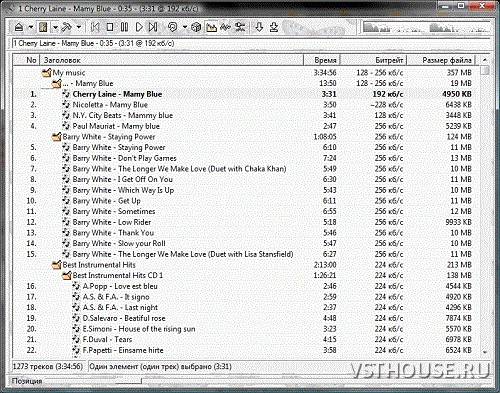The height and width of the screenshot is (393, 500).
Task: Click the eject/open file icon
Action: click(x=19, y=27)
